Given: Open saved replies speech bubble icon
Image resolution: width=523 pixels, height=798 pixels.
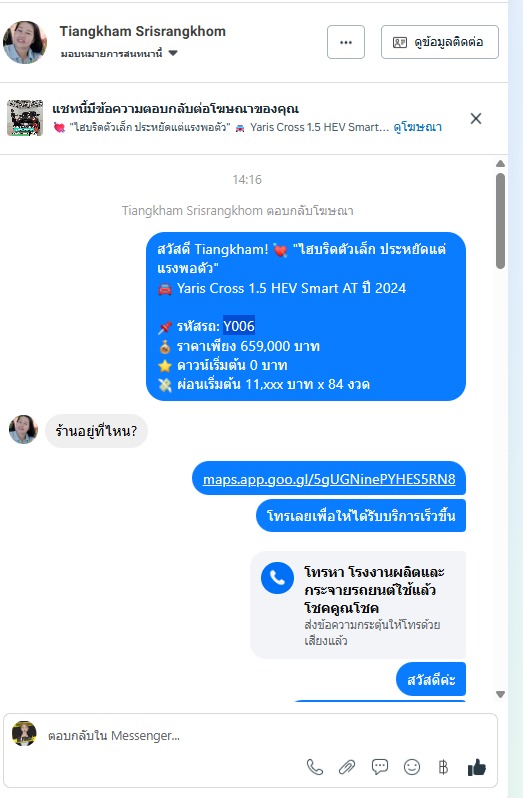Looking at the screenshot, I should pos(380,767).
